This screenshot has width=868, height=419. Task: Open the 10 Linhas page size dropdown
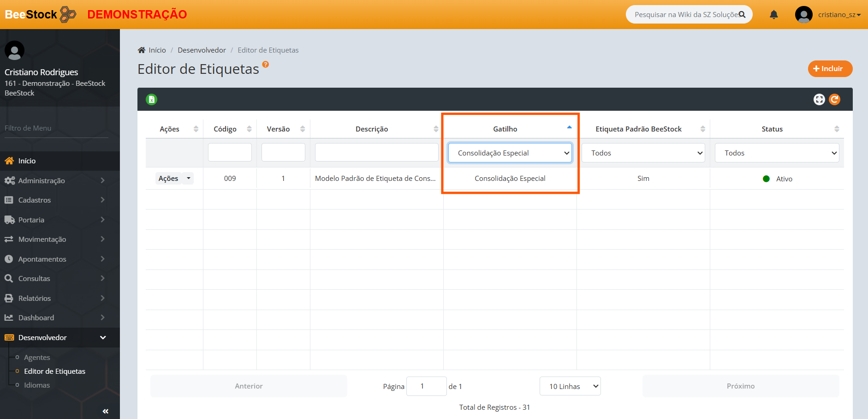tap(570, 386)
